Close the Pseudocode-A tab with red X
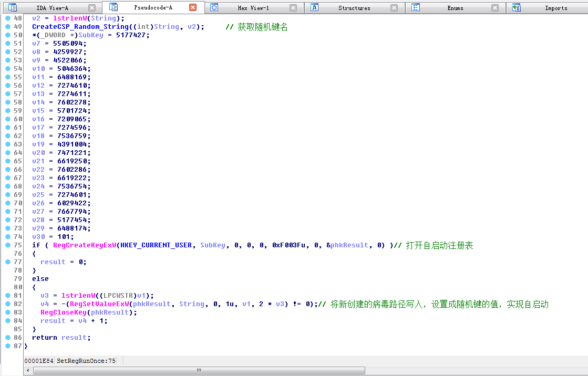The width and height of the screenshot is (588, 376). 193,7
